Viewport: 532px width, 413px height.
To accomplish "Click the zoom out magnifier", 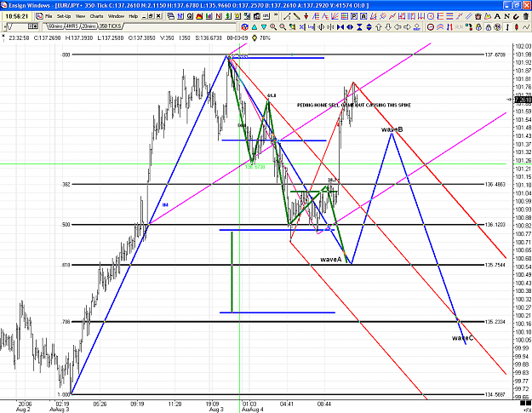I will click(283, 26).
